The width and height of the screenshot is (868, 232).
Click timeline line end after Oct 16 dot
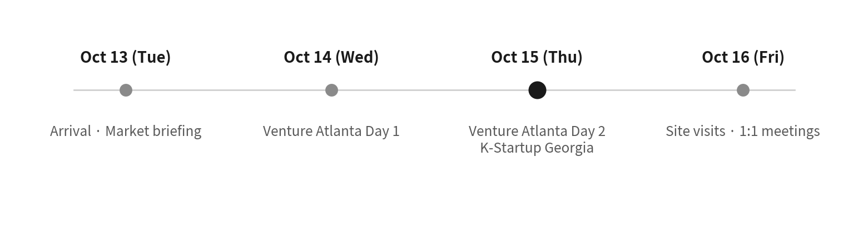coord(772,90)
